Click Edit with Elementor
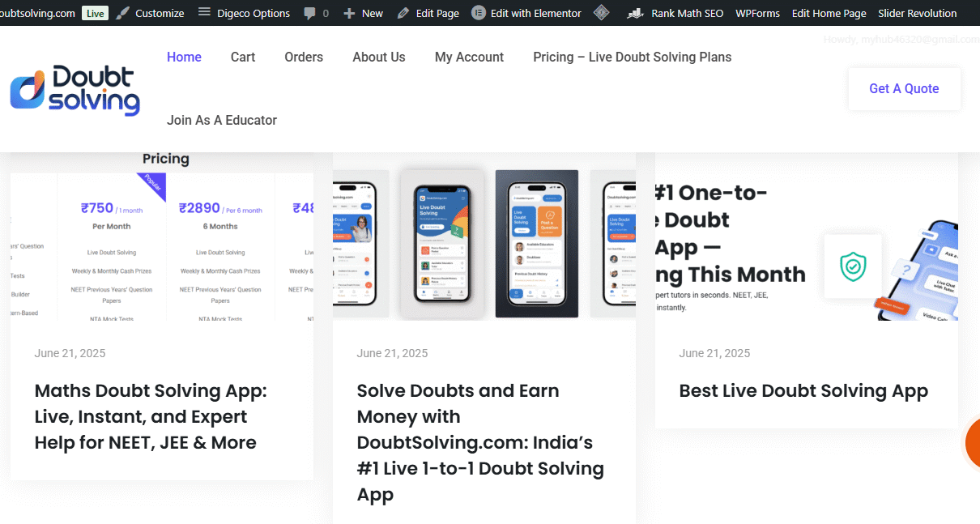 click(x=535, y=13)
